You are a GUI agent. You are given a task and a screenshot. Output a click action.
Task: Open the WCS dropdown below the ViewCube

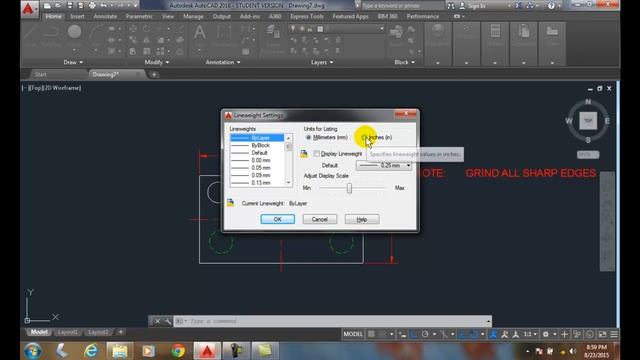588,155
